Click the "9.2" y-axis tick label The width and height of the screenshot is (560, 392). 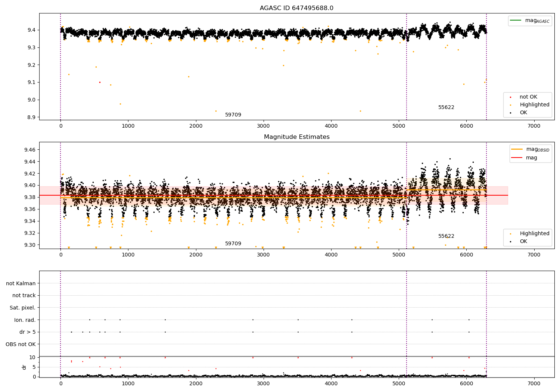(31, 65)
